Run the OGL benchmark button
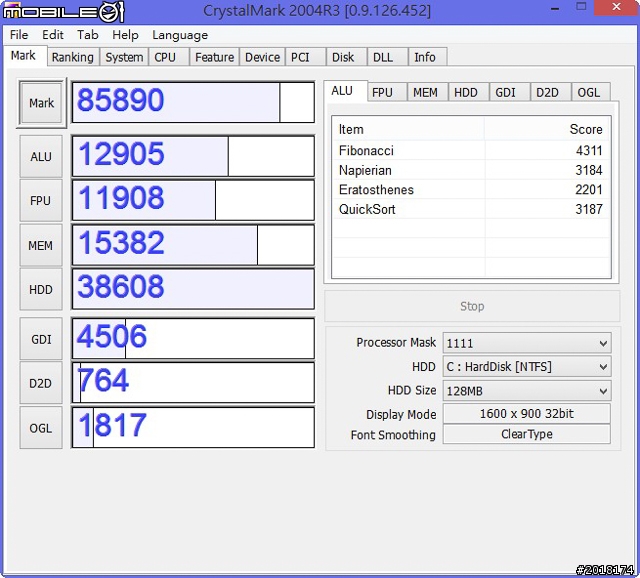The image size is (640, 578). 41,428
